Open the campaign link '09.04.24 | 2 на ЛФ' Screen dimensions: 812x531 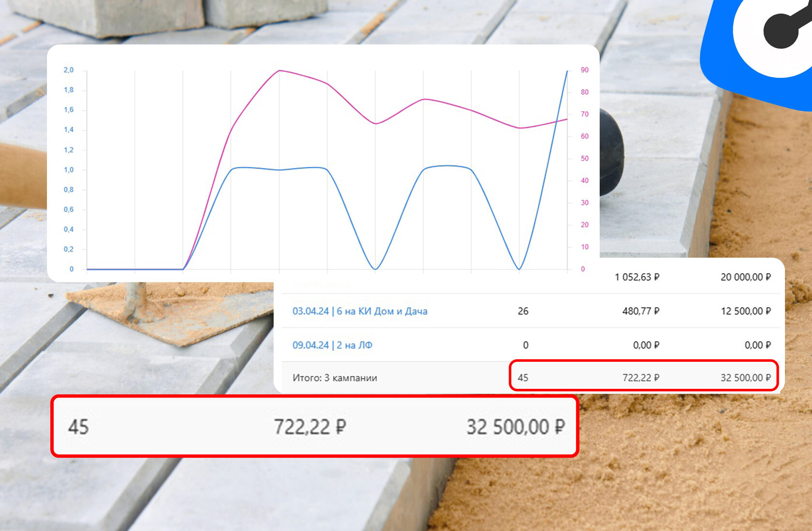click(x=332, y=345)
